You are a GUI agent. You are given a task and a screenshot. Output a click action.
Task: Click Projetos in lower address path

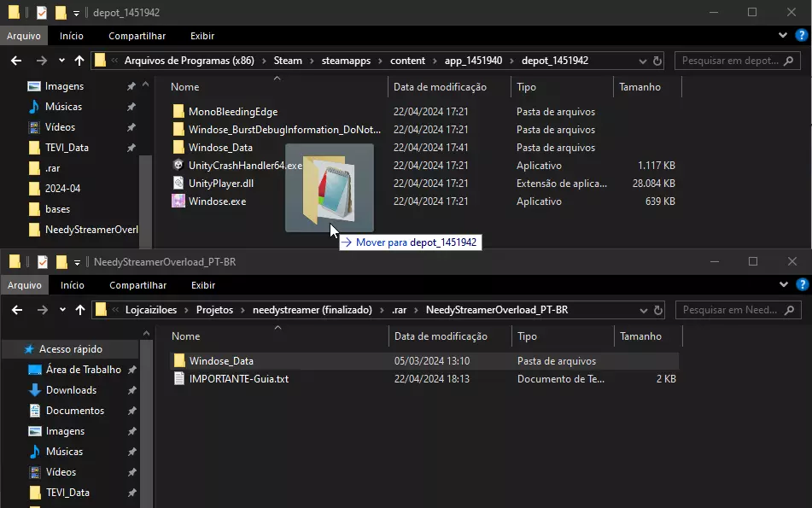[214, 310]
